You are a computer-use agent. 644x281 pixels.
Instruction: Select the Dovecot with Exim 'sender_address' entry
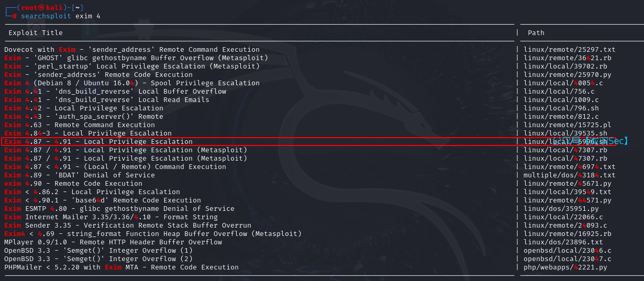(x=132, y=50)
